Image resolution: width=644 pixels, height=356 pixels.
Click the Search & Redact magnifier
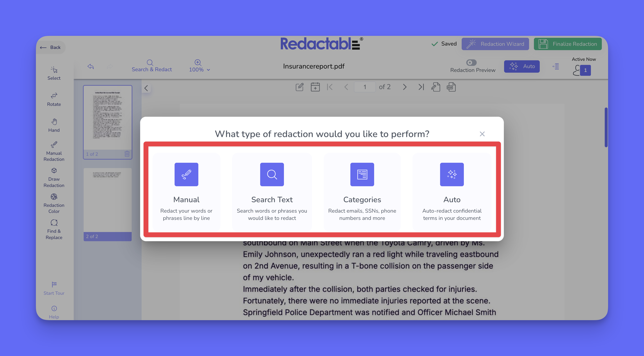150,62
